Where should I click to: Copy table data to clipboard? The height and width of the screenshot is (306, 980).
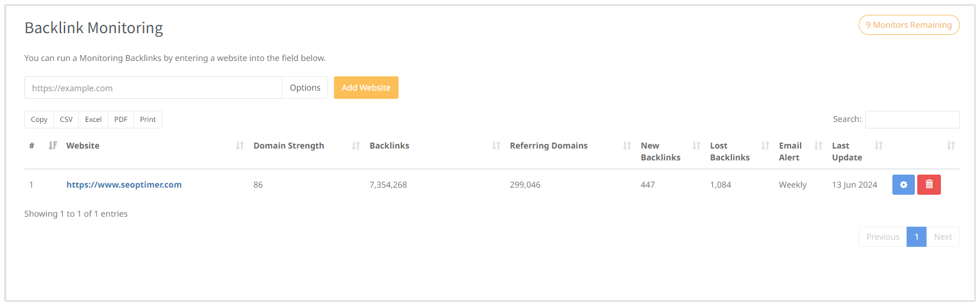39,120
